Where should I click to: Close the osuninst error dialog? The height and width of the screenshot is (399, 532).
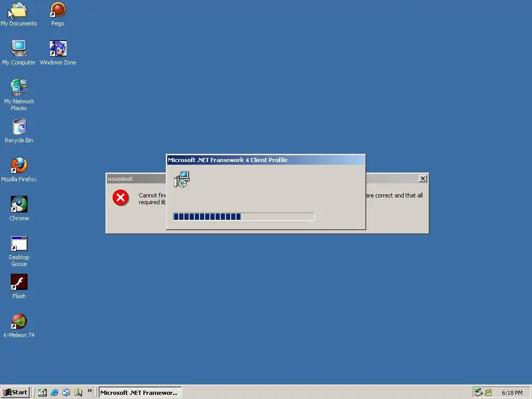[x=423, y=179]
